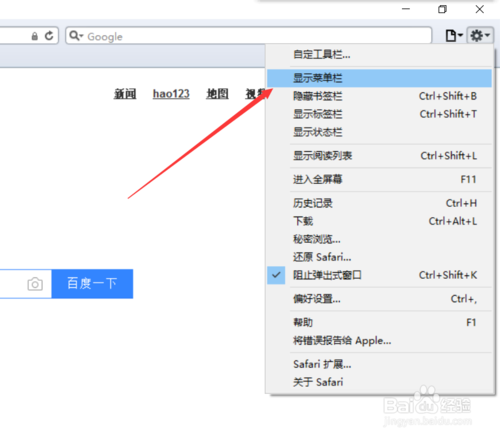The height and width of the screenshot is (439, 500).
Task: Select 帮助 menu item
Action: 379,323
